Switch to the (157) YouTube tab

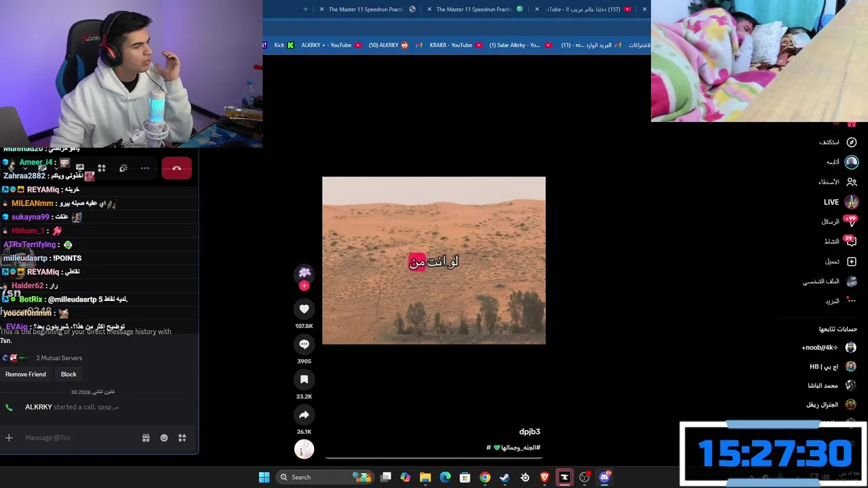[x=583, y=9]
